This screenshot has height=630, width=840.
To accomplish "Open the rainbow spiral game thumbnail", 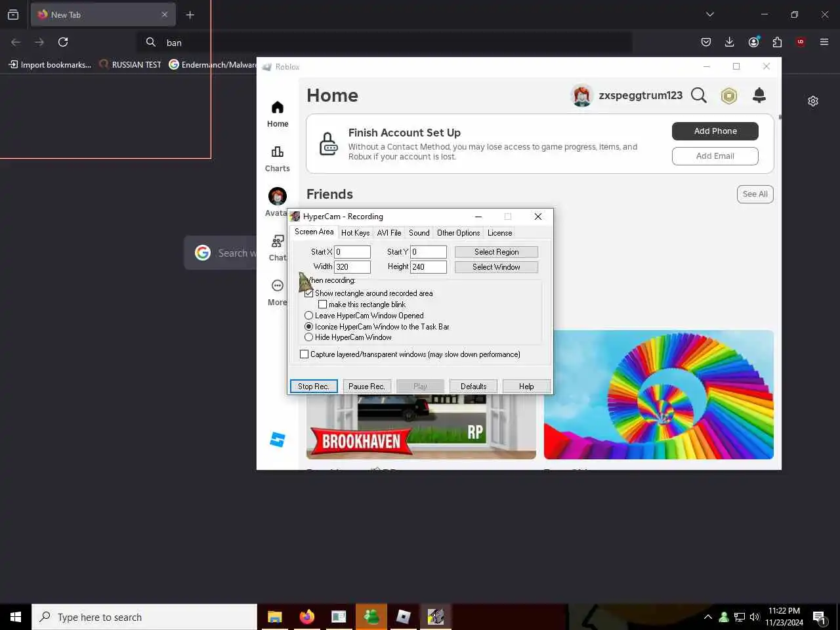I will (x=659, y=394).
